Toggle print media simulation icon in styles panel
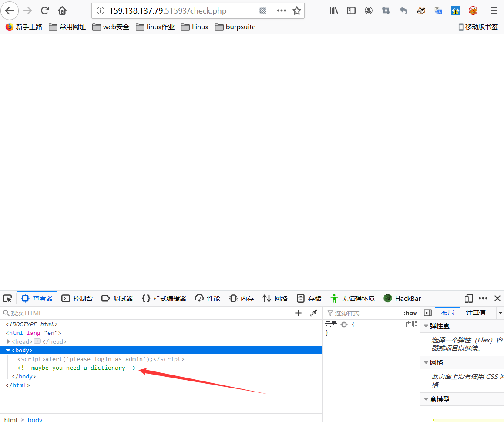This screenshot has width=504, height=422. [427, 312]
